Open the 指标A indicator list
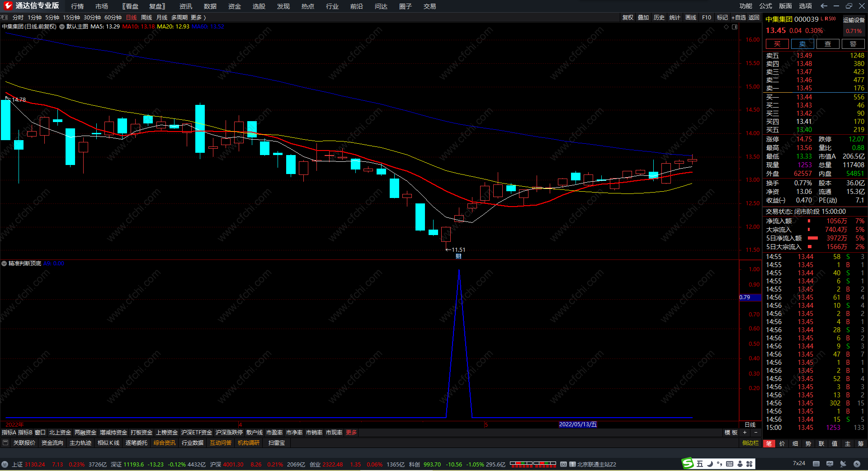The width and height of the screenshot is (868, 471). click(x=9, y=433)
